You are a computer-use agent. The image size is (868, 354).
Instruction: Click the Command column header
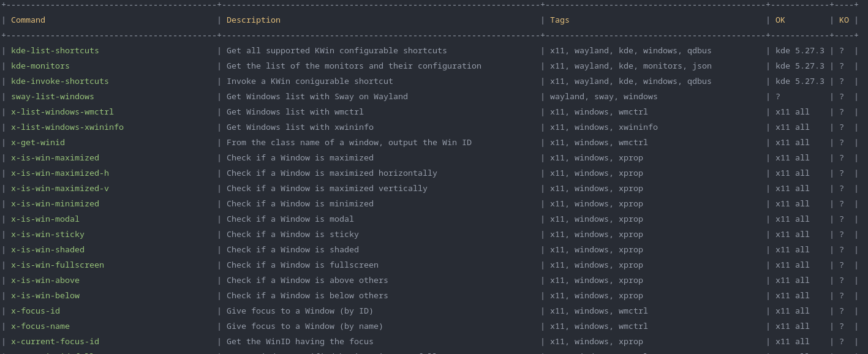28,20
